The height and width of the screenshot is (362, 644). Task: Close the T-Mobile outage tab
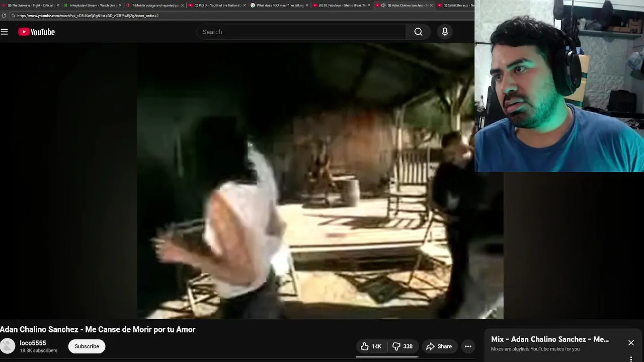point(182,5)
